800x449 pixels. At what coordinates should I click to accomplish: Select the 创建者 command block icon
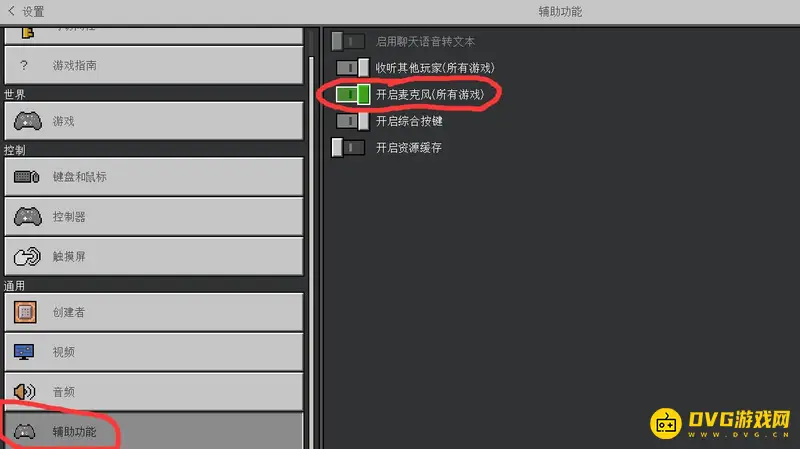(25, 312)
